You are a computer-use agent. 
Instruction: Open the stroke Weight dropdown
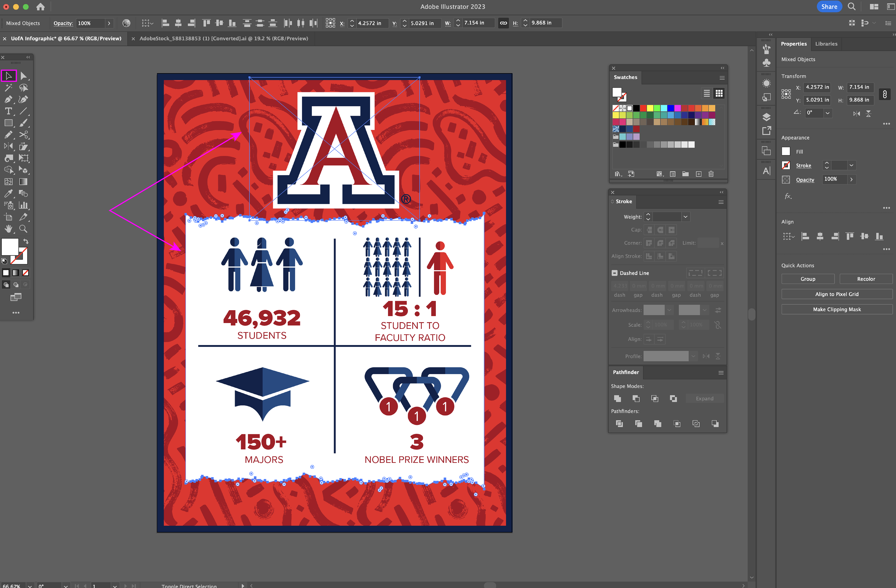[686, 217]
